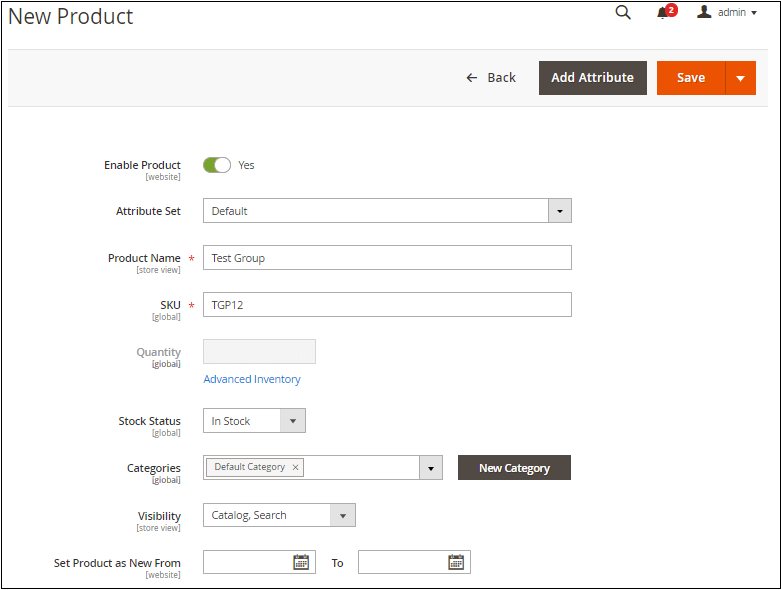Click the New Category button

pos(514,468)
